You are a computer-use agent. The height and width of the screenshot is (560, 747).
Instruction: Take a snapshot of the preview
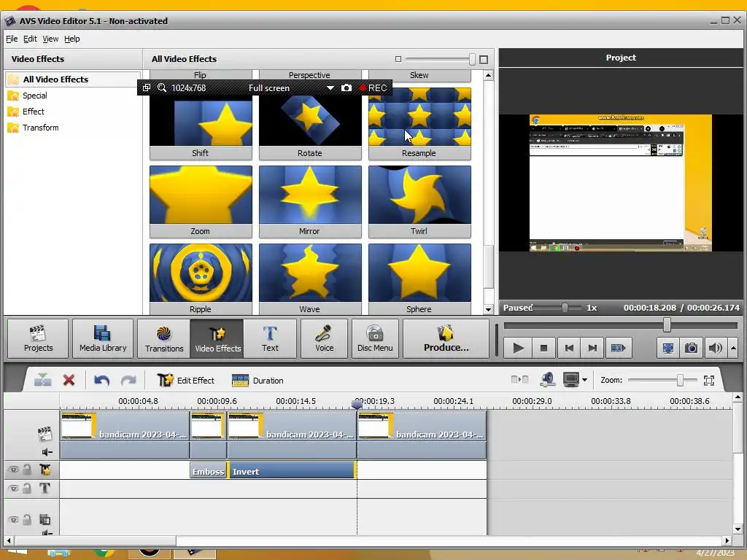(691, 348)
